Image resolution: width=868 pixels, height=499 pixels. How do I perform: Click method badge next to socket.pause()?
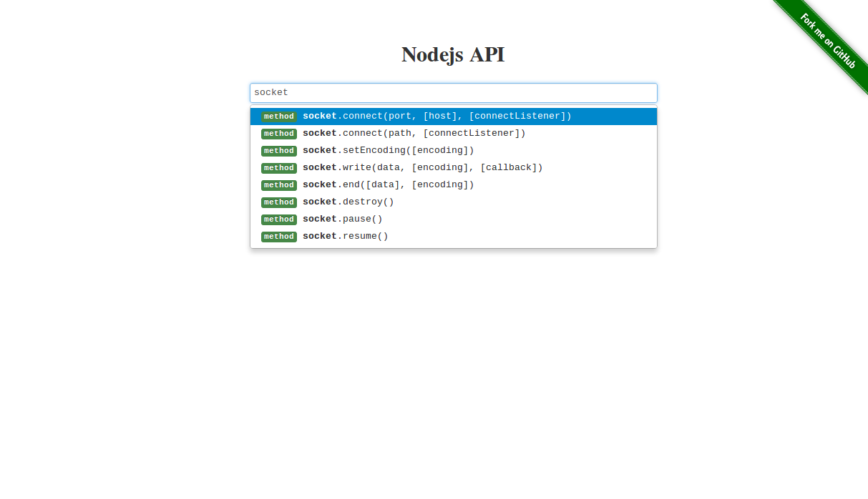tap(279, 219)
